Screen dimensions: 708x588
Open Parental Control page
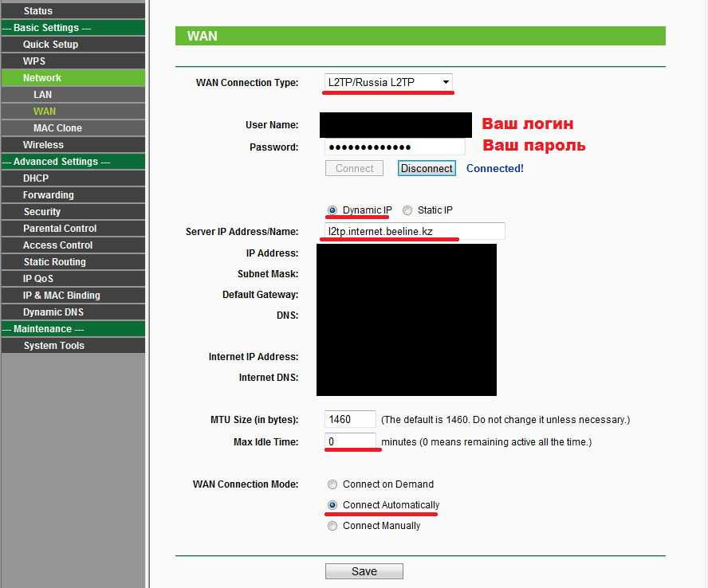(60, 229)
